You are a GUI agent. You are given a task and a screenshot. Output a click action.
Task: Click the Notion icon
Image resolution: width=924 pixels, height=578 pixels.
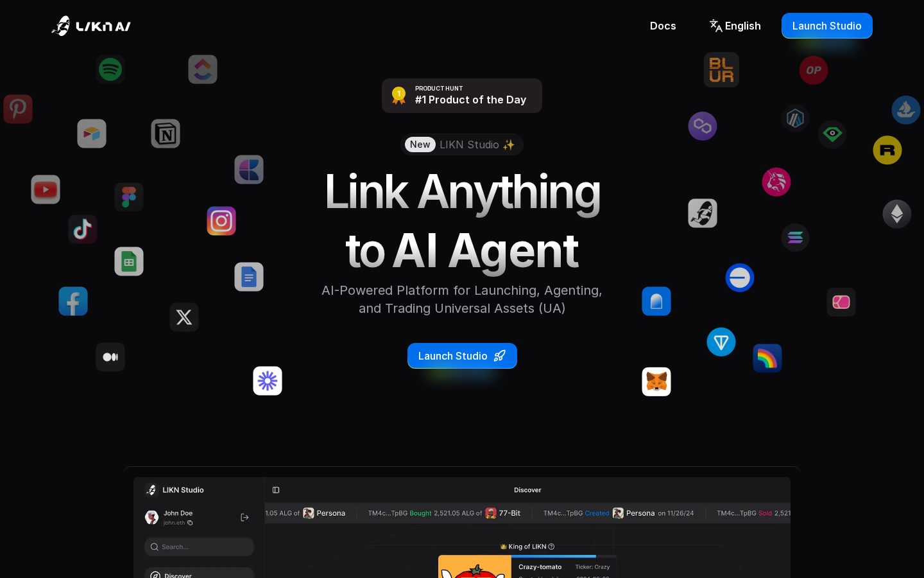[166, 134]
